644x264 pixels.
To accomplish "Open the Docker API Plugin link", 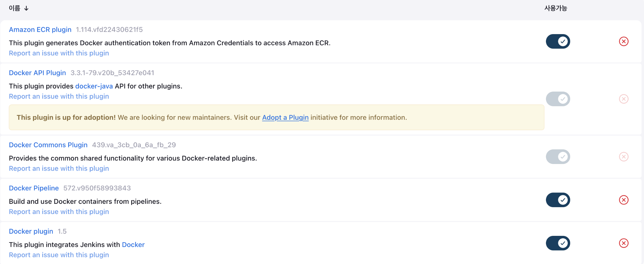I will [37, 73].
